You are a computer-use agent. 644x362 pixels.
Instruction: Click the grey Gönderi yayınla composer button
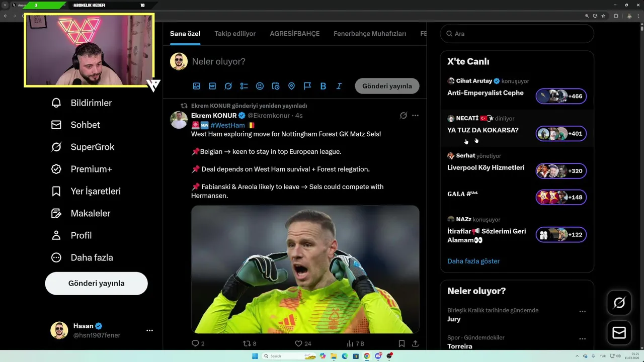[387, 86]
